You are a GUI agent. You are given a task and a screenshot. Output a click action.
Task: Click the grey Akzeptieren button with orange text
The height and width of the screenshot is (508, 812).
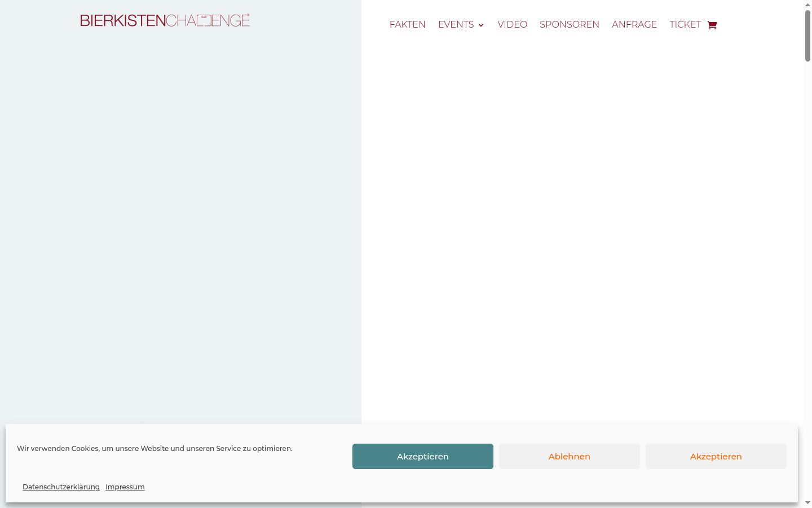[x=716, y=456]
